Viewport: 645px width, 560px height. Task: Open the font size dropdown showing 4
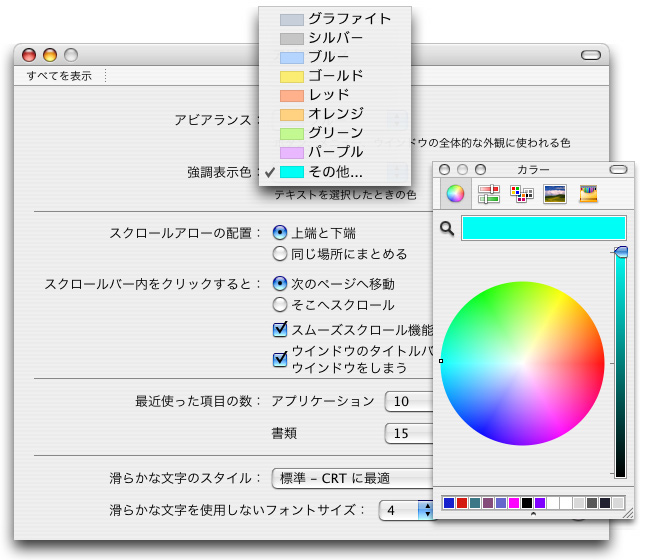point(406,510)
